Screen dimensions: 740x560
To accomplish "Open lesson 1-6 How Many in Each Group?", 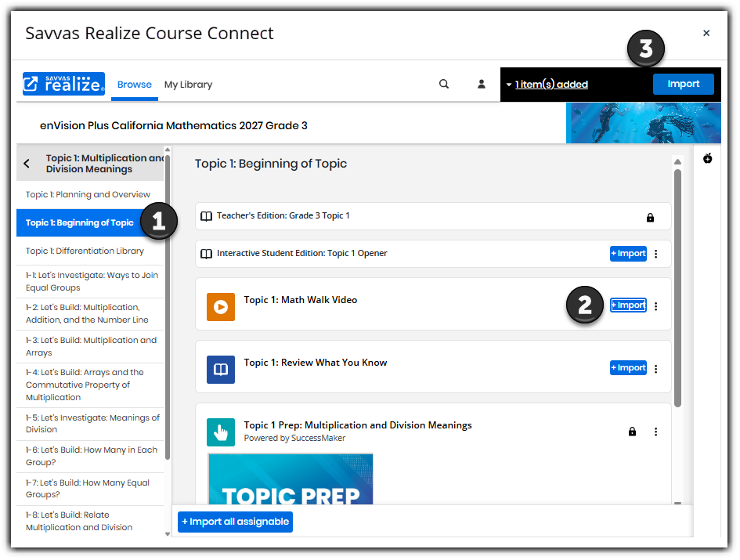I will click(90, 456).
